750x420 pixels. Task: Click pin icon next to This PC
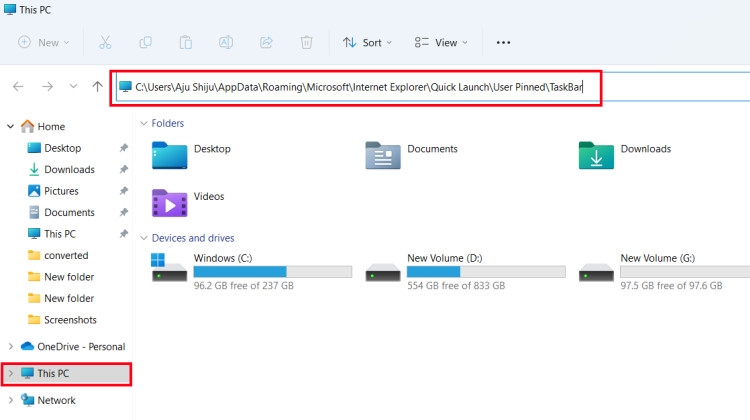coord(124,234)
